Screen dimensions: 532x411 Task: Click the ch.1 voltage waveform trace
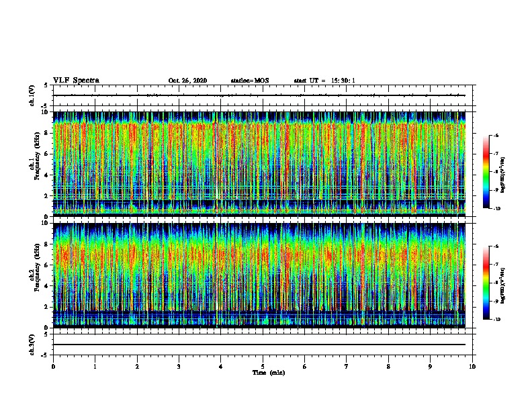click(x=259, y=95)
